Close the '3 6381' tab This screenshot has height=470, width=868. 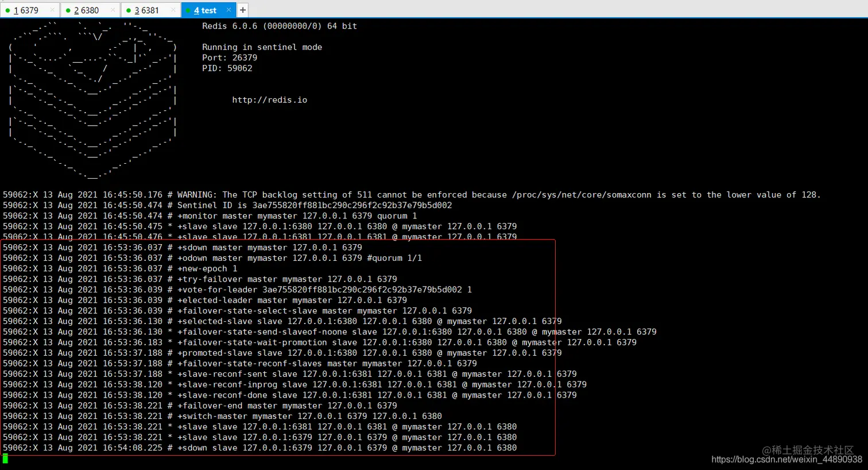173,10
